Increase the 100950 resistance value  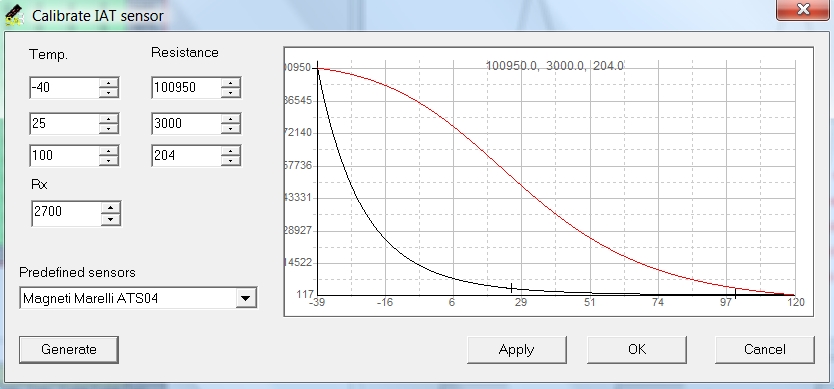coord(231,82)
